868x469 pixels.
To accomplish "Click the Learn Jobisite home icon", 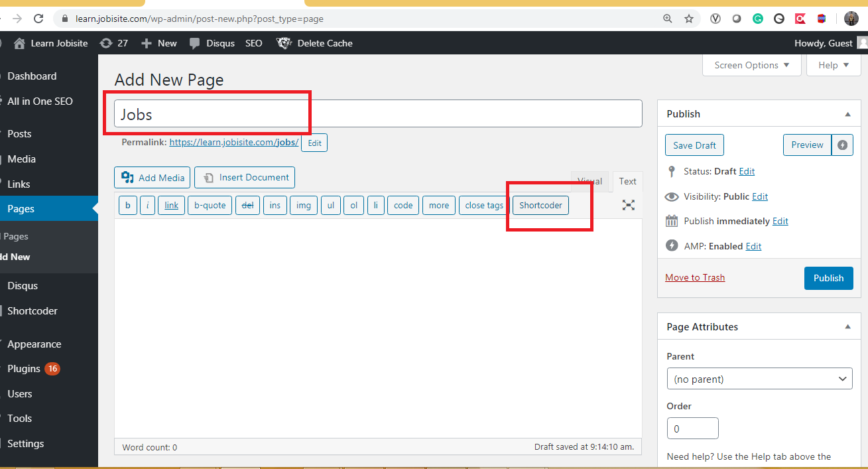I will pyautogui.click(x=19, y=43).
